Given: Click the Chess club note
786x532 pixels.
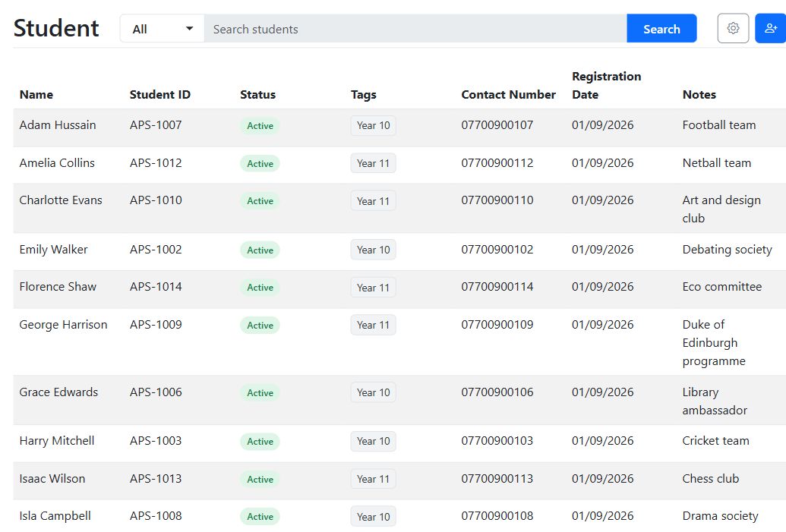Looking at the screenshot, I should point(710,479).
